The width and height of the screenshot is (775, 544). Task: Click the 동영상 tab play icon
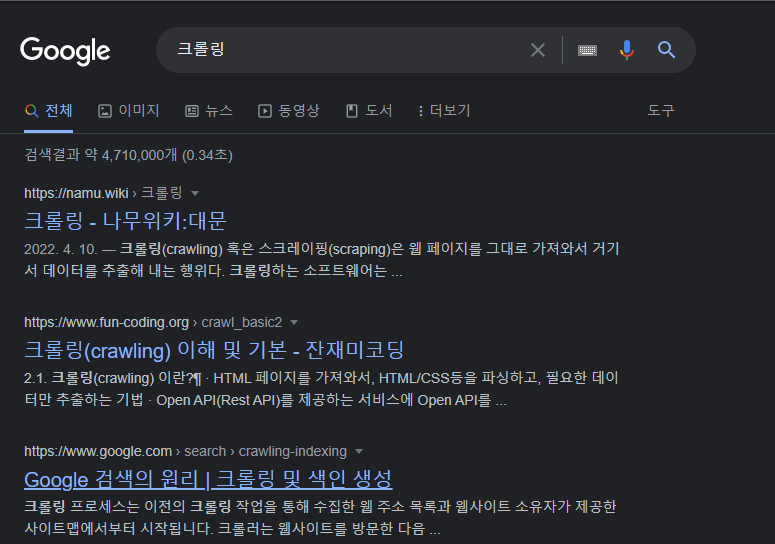tap(265, 111)
